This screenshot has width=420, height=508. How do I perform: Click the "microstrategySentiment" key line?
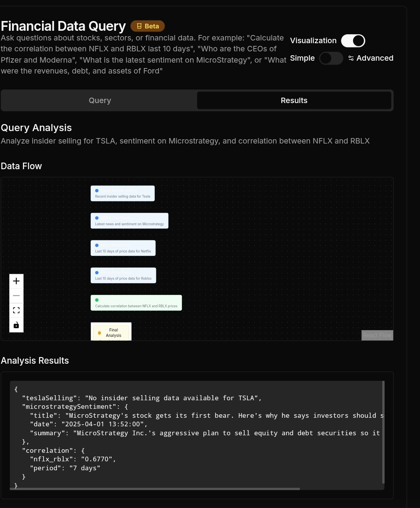tap(75, 406)
